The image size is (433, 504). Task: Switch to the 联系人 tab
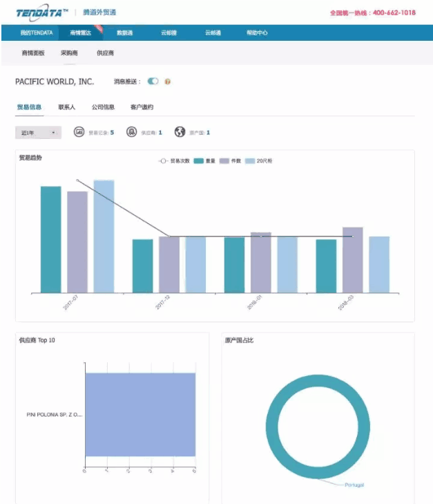coord(66,107)
